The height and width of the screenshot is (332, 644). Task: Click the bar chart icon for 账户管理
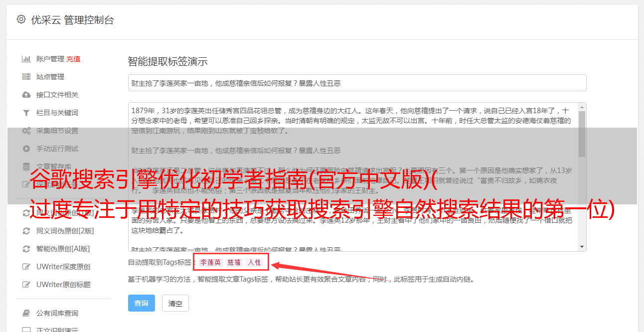pos(26,59)
